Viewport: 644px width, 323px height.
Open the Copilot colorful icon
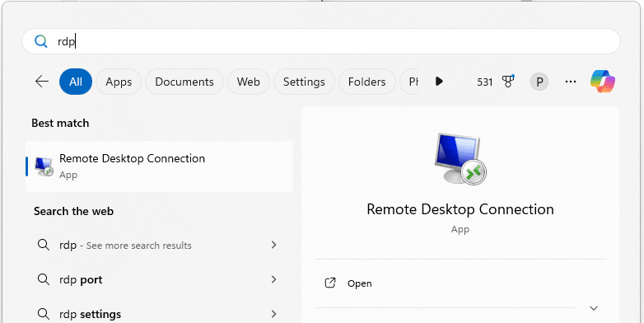[x=603, y=82]
